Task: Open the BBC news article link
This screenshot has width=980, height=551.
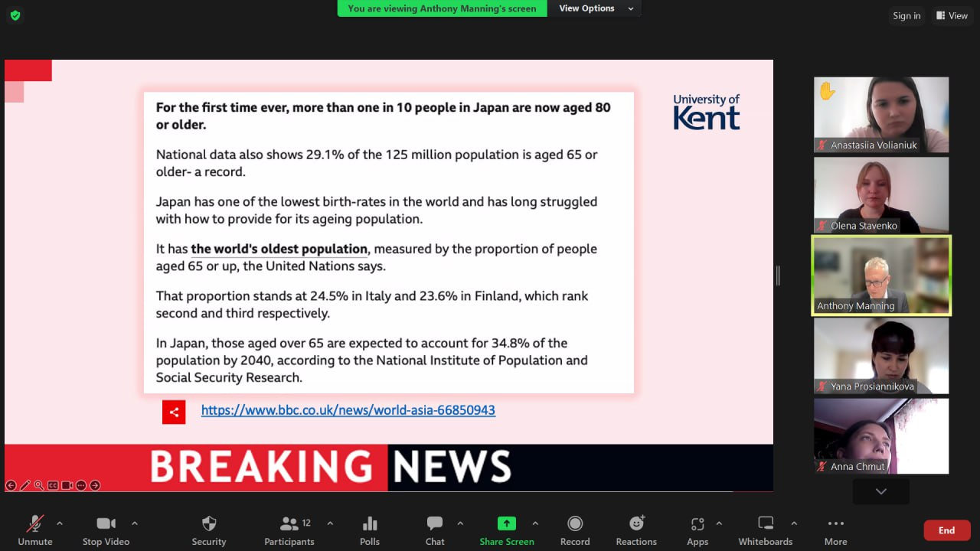Action: point(348,410)
